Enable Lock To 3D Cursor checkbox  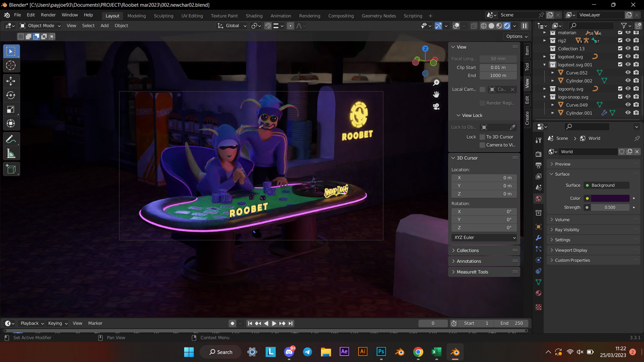pyautogui.click(x=482, y=137)
